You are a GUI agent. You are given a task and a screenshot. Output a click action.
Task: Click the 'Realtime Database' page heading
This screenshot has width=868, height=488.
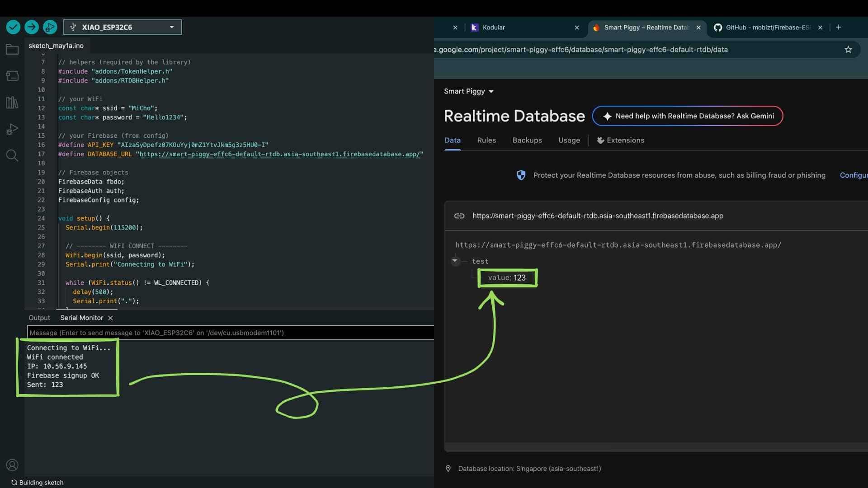[x=514, y=116]
